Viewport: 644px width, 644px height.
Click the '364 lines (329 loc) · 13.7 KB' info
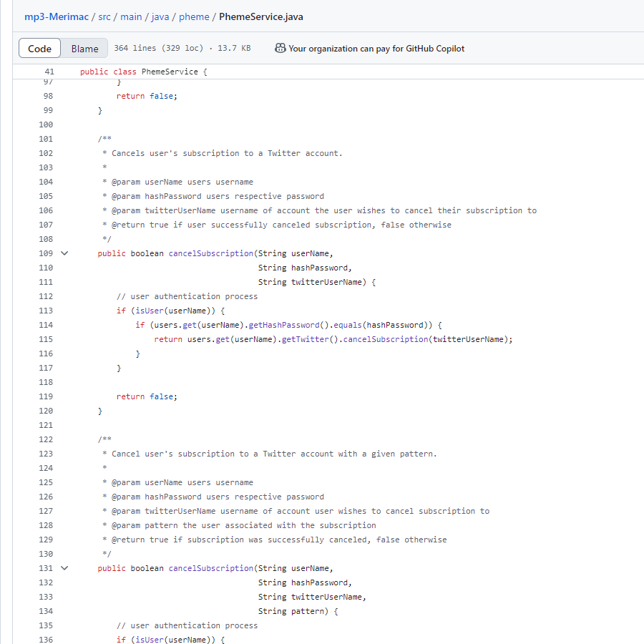coord(182,48)
